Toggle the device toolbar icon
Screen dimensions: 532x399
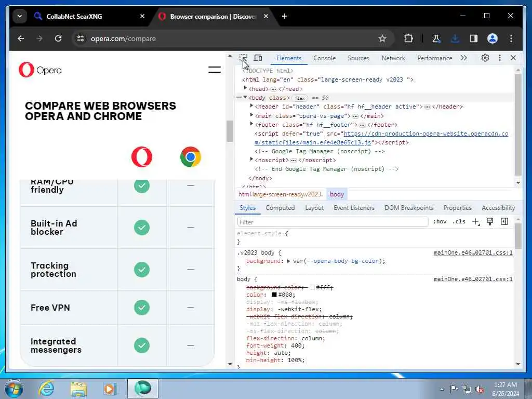(258, 58)
